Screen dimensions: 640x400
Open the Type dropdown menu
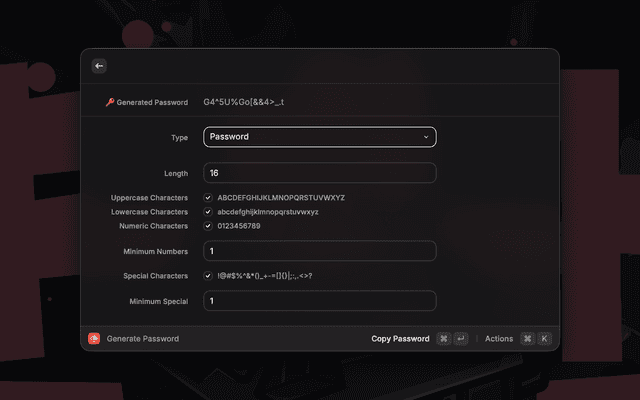pos(319,137)
